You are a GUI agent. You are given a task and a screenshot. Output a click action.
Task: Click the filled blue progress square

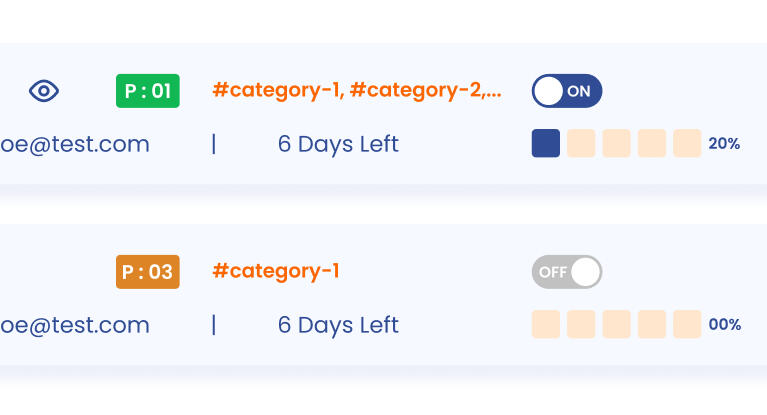[x=546, y=144]
